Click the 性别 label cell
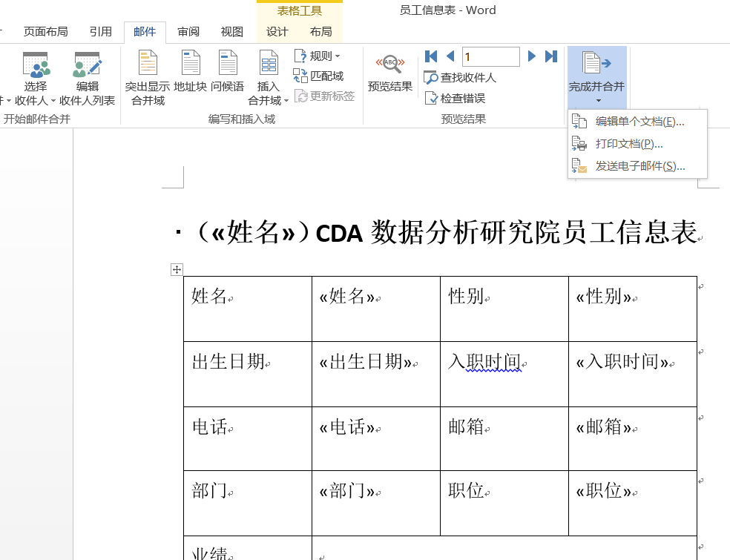 [x=504, y=309]
